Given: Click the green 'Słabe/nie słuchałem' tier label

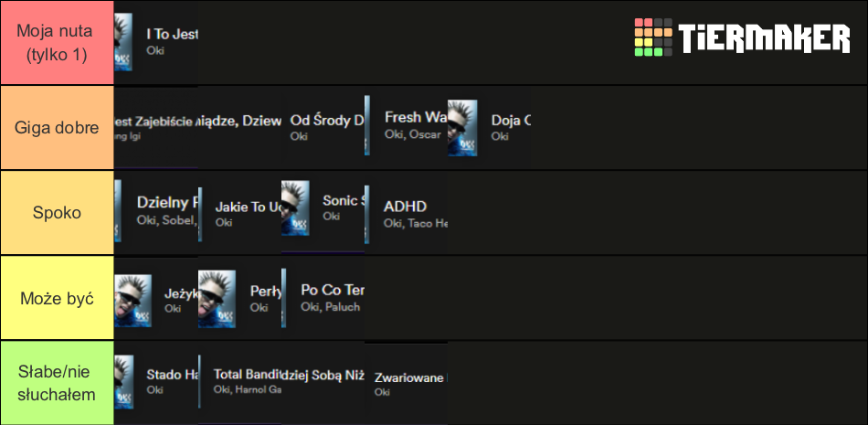Looking at the screenshot, I should [x=57, y=384].
